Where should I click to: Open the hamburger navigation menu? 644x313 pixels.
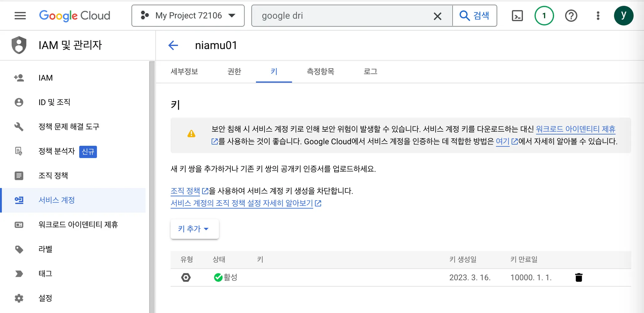20,15
